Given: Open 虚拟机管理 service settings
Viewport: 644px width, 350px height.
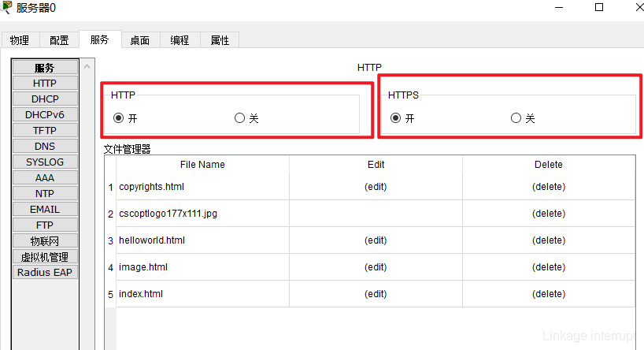Looking at the screenshot, I should click(x=45, y=257).
